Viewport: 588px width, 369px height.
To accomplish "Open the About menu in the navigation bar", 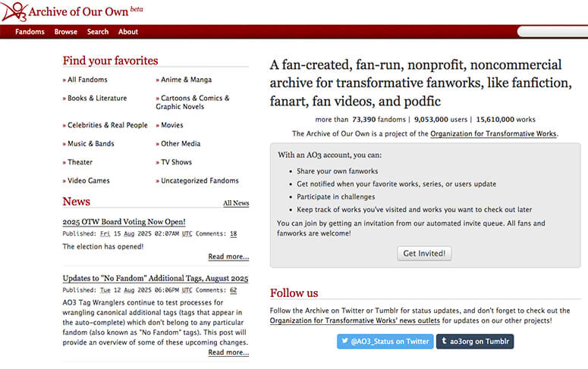I will pos(128,32).
